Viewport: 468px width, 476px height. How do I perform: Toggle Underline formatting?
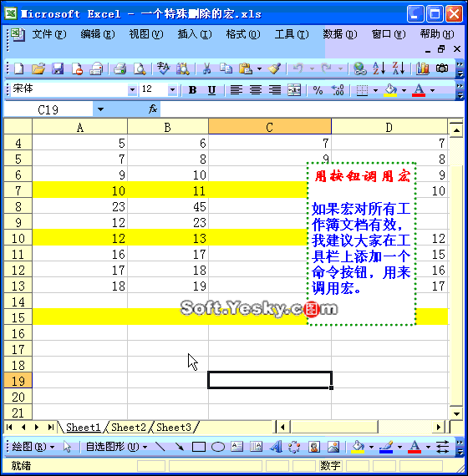pos(211,90)
